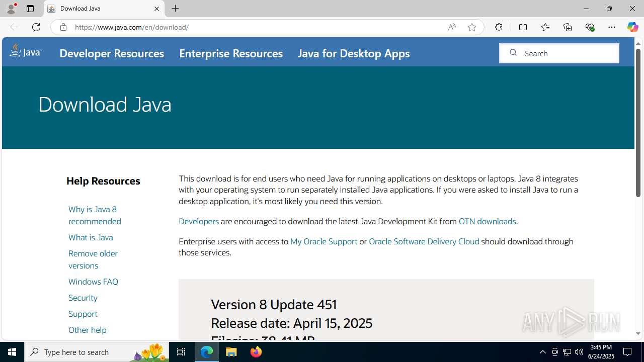Viewport: 644px width, 362px height.
Task: Open the network status tray icon
Action: 567,352
